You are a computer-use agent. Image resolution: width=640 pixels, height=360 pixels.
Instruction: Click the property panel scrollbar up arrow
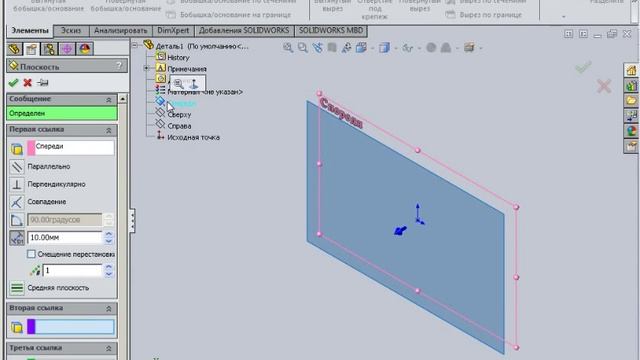pyautogui.click(x=122, y=99)
